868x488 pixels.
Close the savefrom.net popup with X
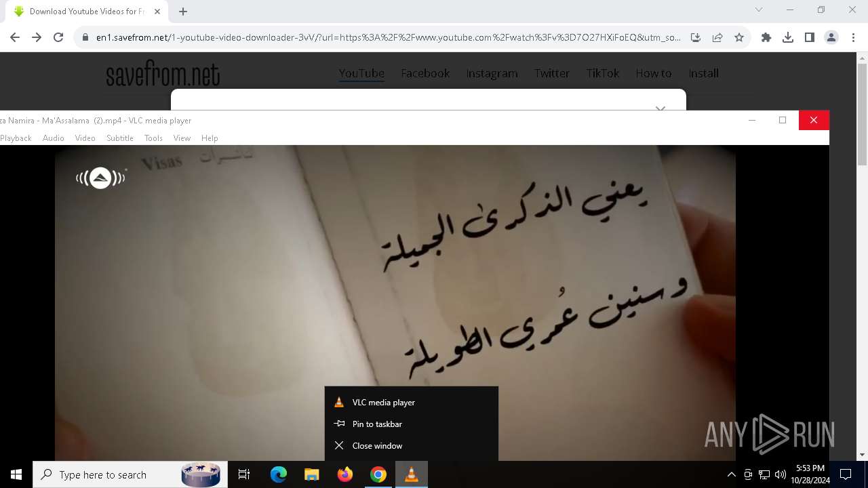(660, 108)
